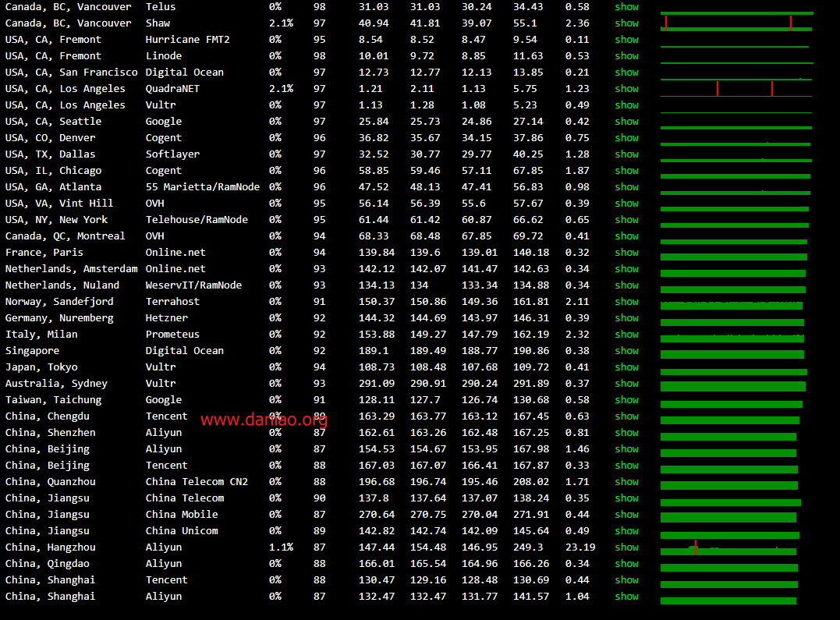Click the "WeservIT/RamNode" provider name
Image resolution: width=840 pixels, height=620 pixels.
pos(193,285)
